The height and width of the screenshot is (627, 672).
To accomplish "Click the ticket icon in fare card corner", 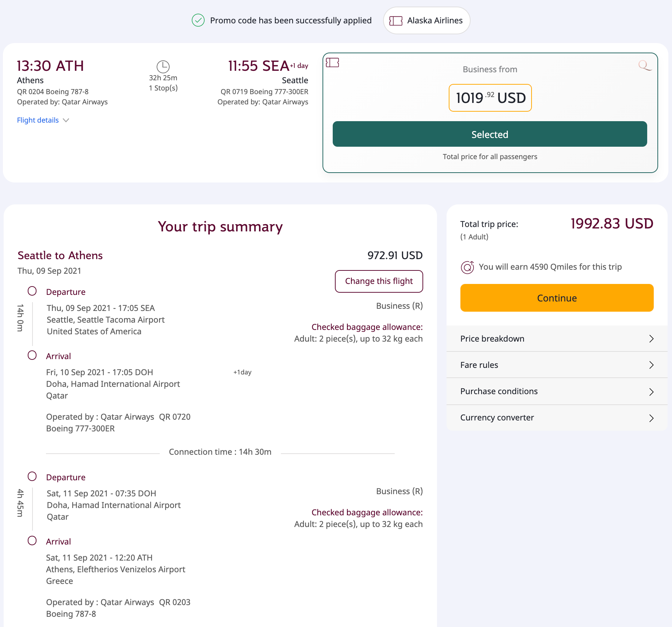I will click(x=332, y=63).
